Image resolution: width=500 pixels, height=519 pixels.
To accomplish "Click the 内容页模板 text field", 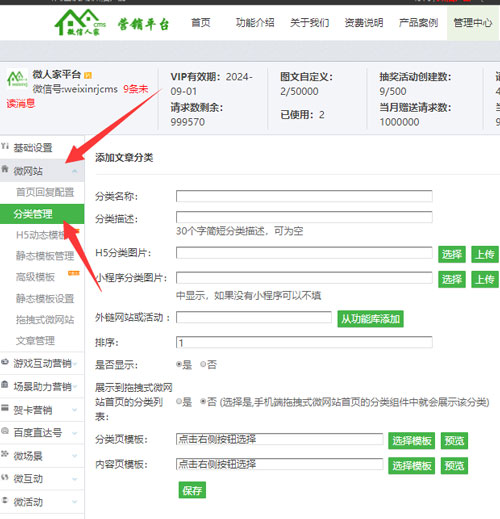I will [x=279, y=464].
